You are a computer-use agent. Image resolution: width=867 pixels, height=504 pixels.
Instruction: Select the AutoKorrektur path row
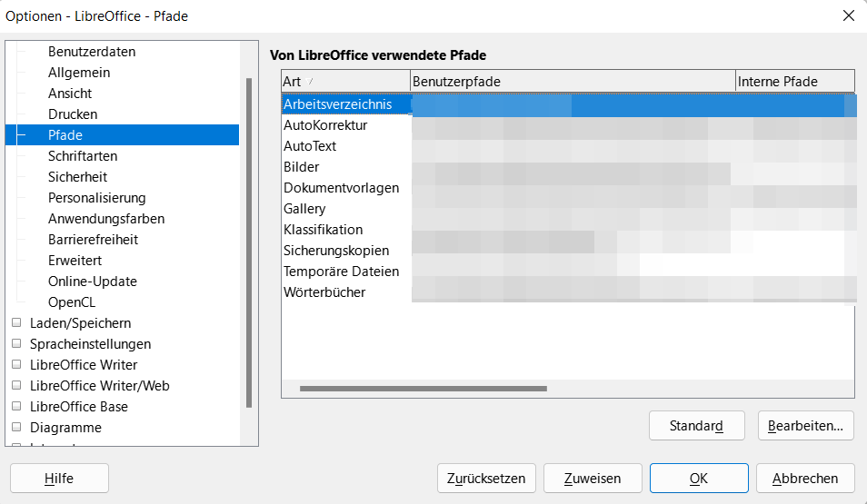pos(568,125)
